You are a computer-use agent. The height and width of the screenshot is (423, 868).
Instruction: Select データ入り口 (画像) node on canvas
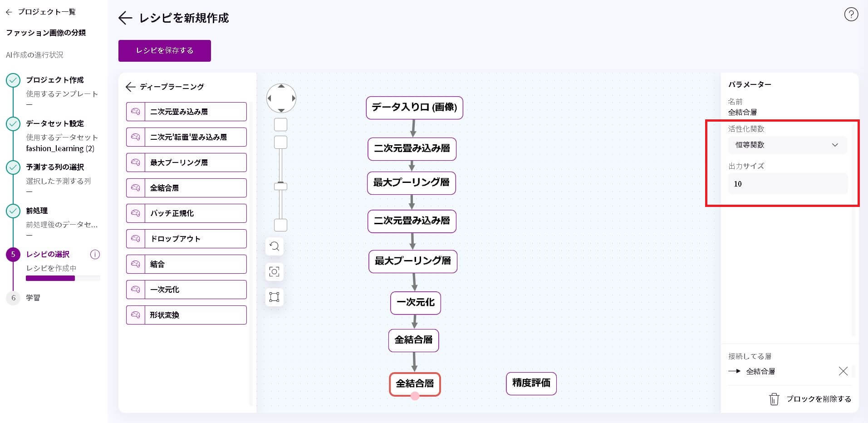point(414,108)
